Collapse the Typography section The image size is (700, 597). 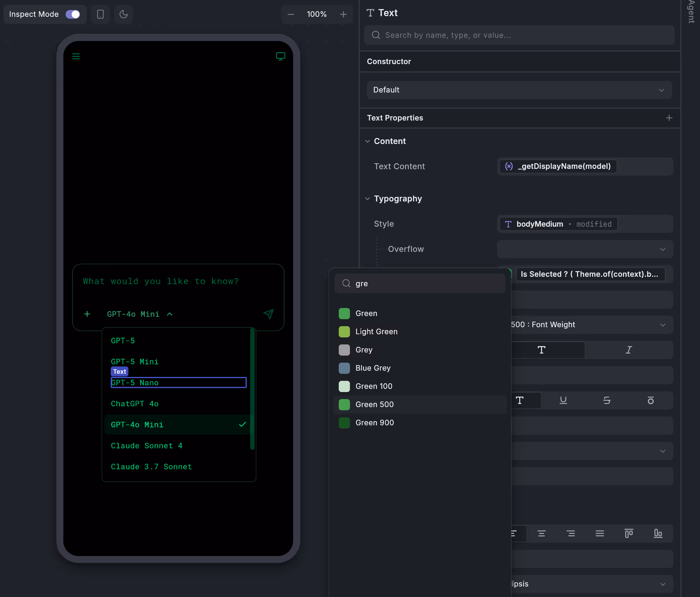pyautogui.click(x=367, y=199)
